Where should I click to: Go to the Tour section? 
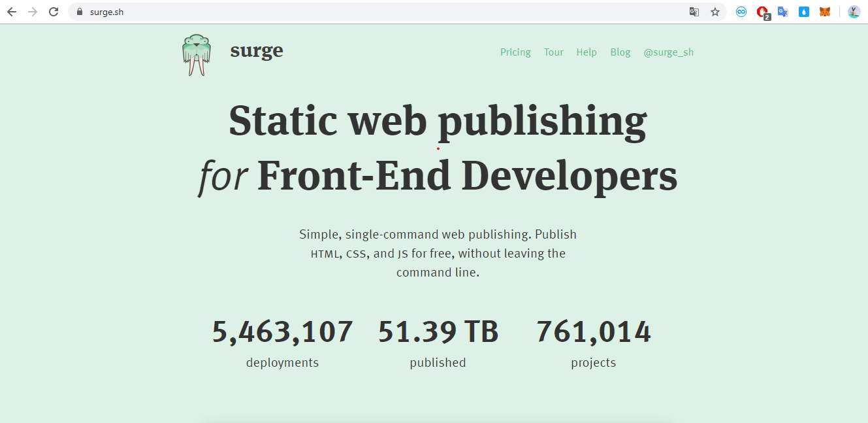[553, 52]
